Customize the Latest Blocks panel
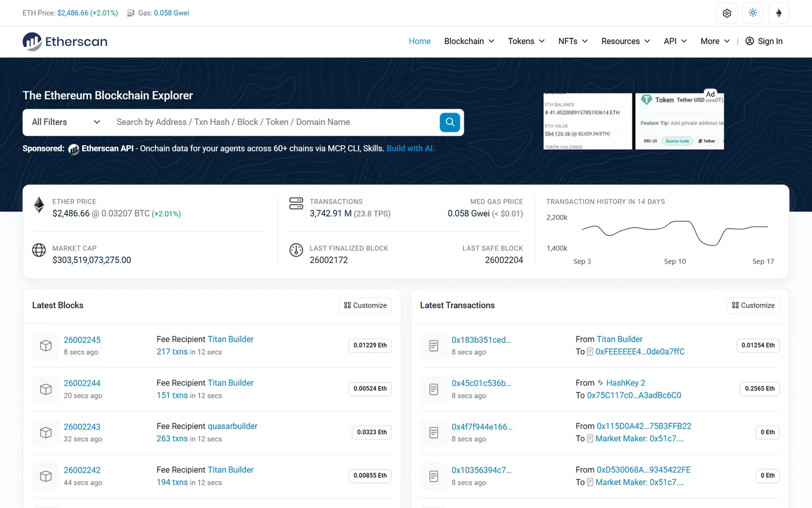 (365, 305)
